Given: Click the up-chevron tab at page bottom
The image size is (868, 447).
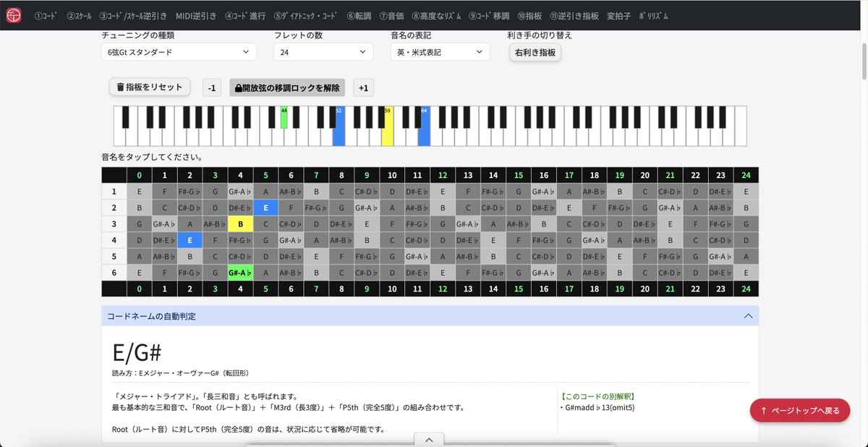Looking at the screenshot, I should click(429, 440).
